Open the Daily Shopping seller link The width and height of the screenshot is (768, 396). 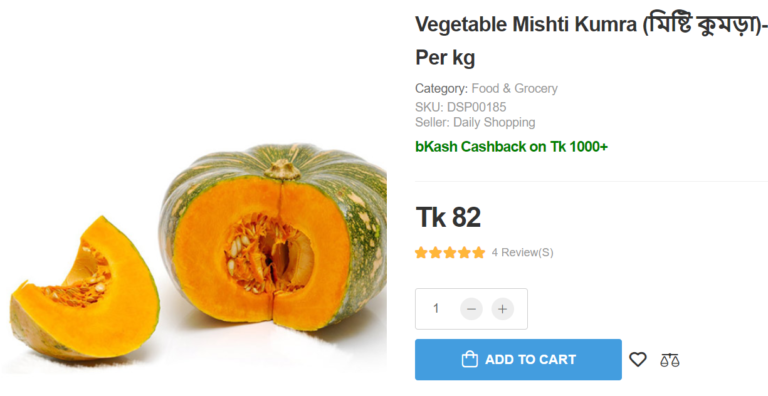point(494,122)
